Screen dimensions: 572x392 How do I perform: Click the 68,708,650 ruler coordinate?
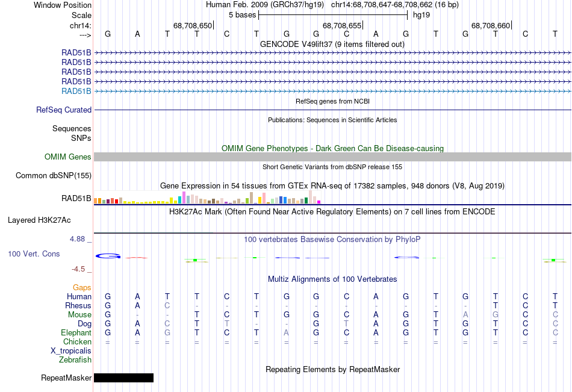[x=192, y=25]
